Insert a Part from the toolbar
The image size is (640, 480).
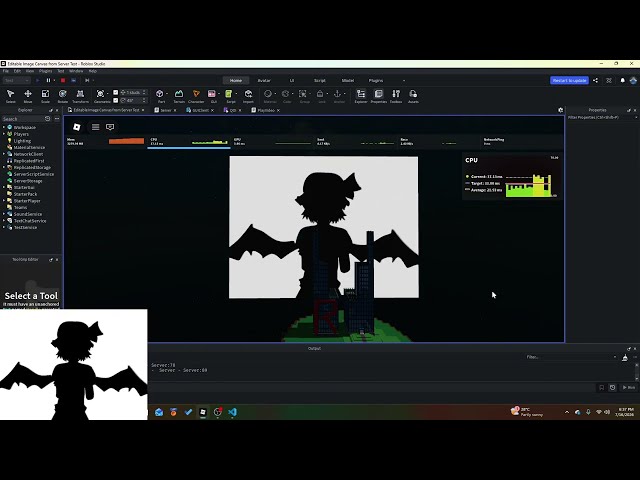click(x=160, y=96)
